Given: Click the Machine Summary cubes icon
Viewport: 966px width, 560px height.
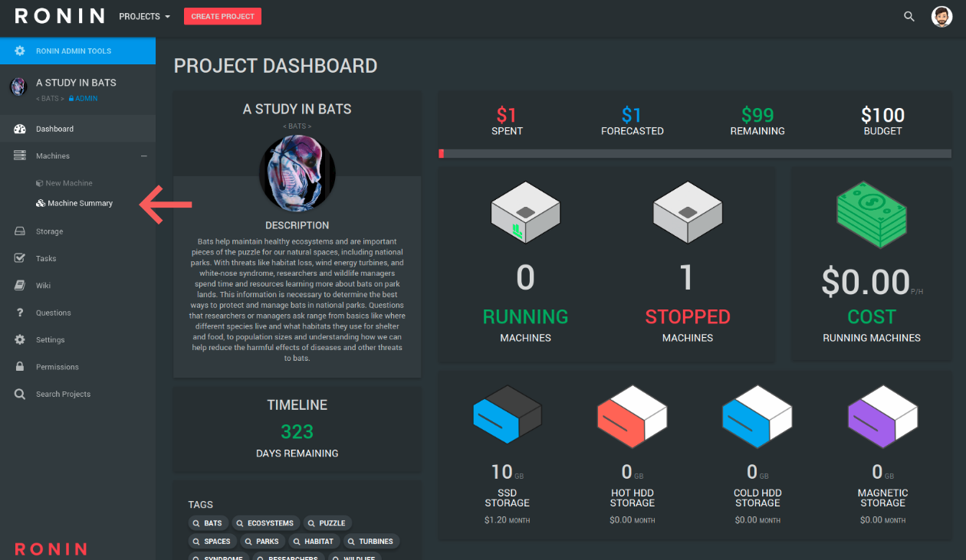Looking at the screenshot, I should pos(41,203).
